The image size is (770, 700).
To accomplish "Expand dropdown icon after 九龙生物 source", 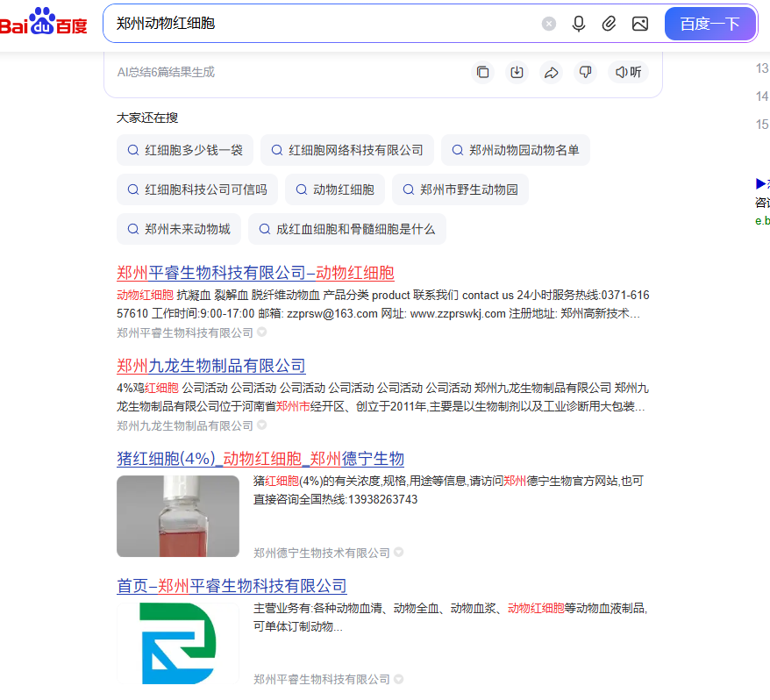I will (x=261, y=425).
